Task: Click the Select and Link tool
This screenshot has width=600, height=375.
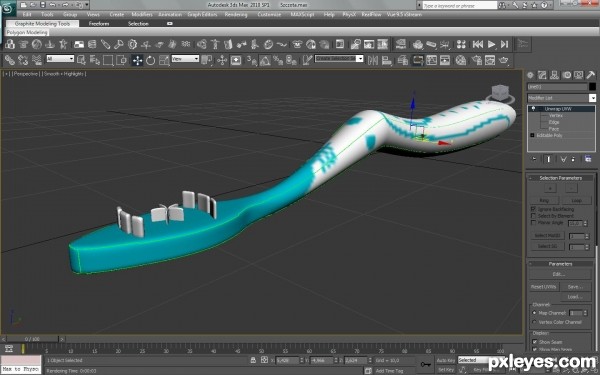Action: coord(10,60)
